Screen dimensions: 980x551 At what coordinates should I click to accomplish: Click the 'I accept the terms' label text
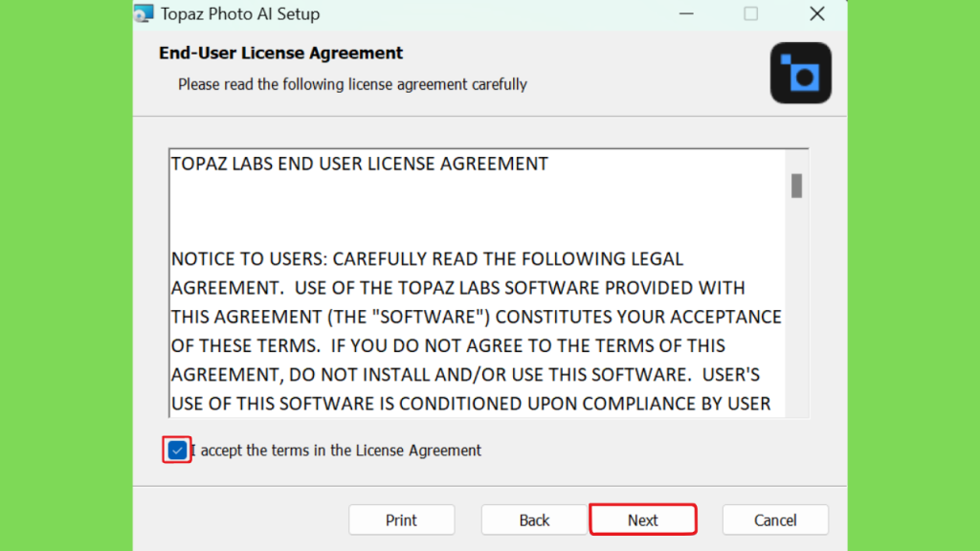pyautogui.click(x=336, y=451)
